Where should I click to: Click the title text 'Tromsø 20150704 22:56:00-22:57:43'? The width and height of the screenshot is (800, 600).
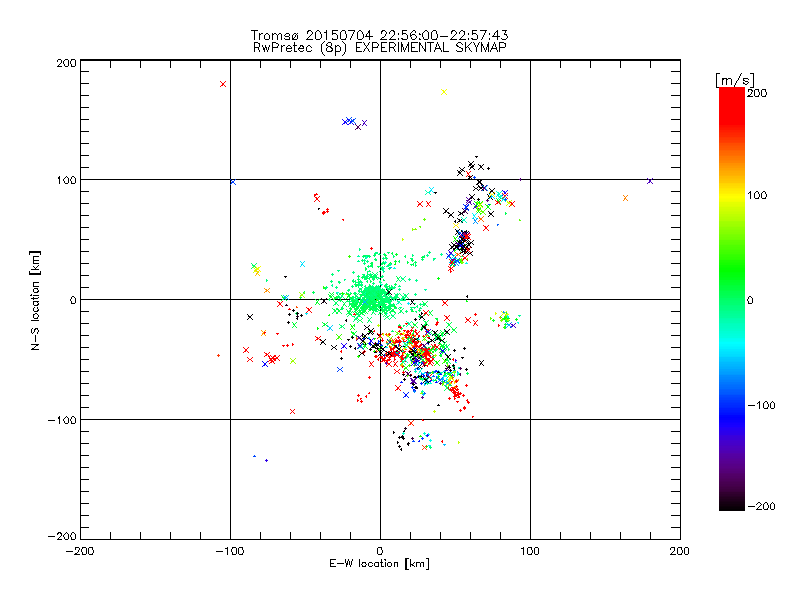379,35
